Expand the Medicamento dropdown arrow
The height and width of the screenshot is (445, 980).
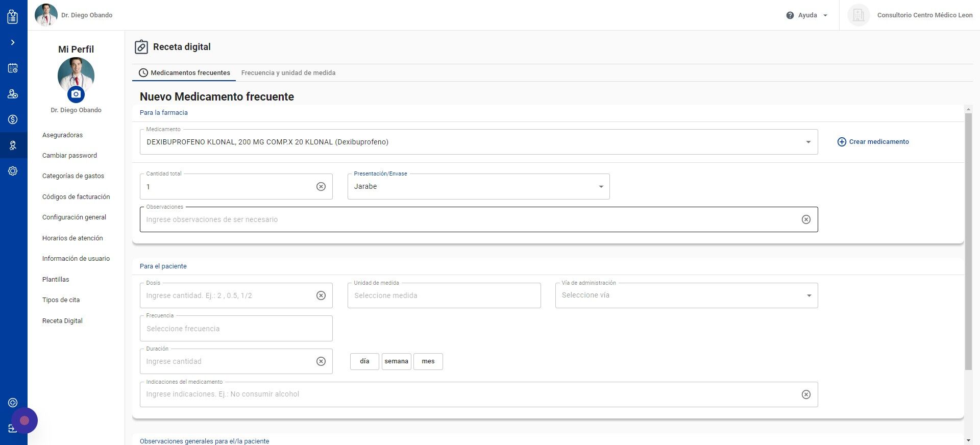tap(808, 142)
